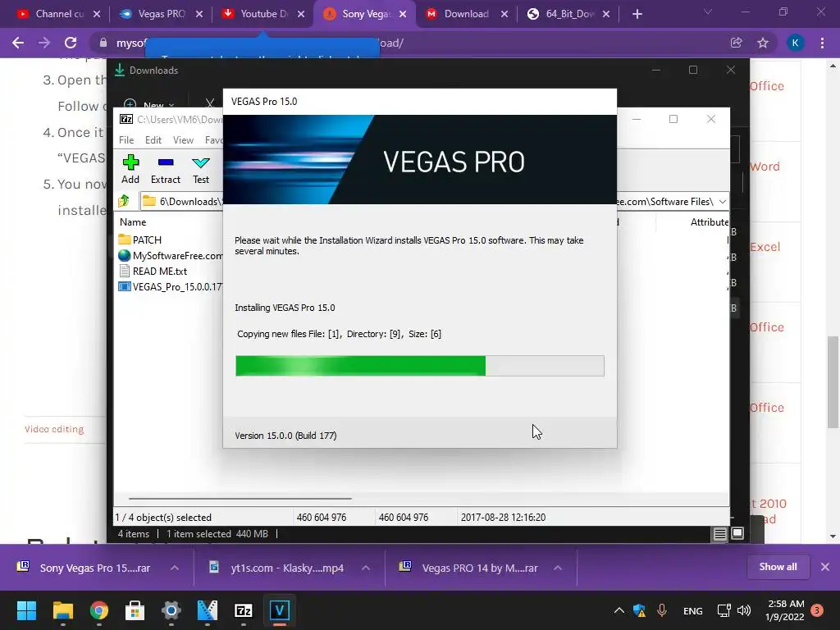
Task: Click the Attributes column header in 7-Zip
Action: click(x=710, y=221)
